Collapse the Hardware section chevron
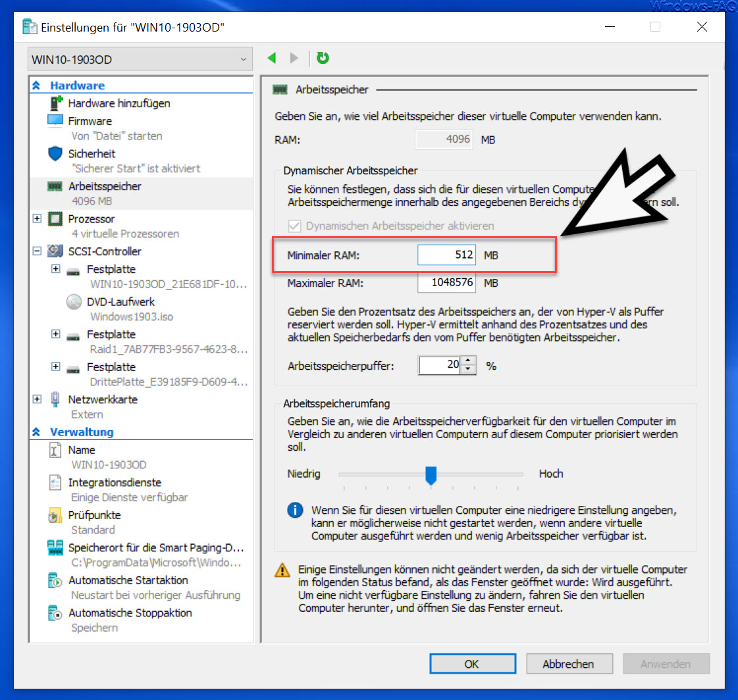The image size is (738, 700). coord(36,86)
